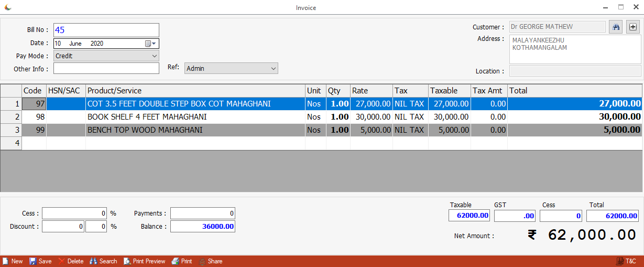
Task: Add new customer with plus button
Action: 633,27
